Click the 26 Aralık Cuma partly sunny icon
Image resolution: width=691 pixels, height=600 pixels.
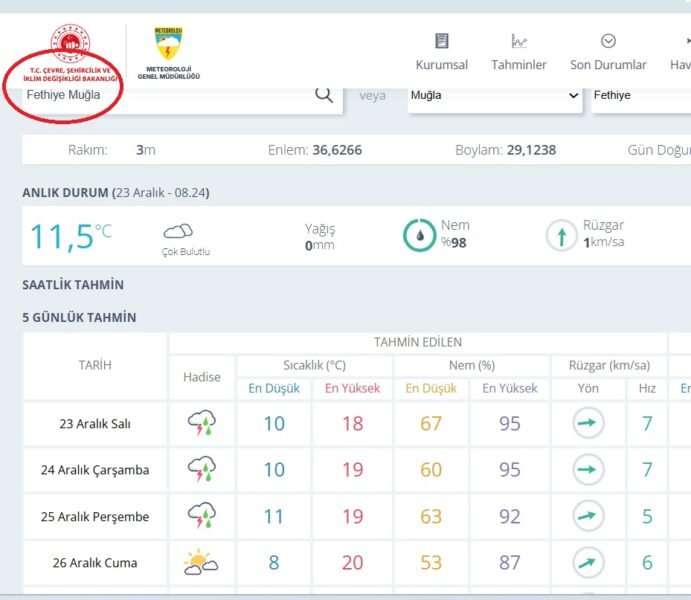point(202,563)
